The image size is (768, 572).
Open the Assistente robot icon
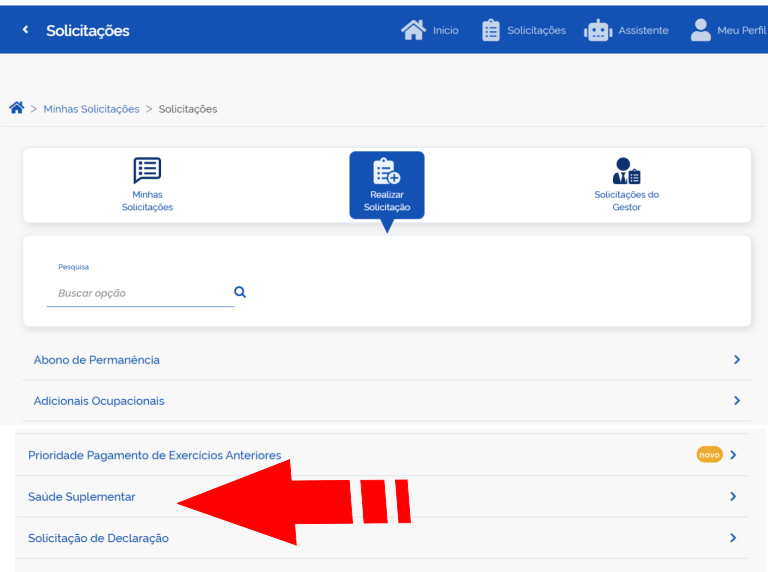(598, 30)
